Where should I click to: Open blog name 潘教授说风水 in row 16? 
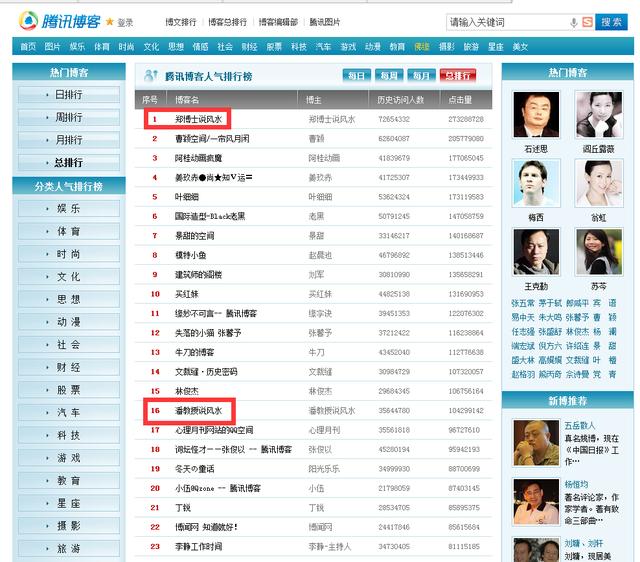pyautogui.click(x=198, y=411)
